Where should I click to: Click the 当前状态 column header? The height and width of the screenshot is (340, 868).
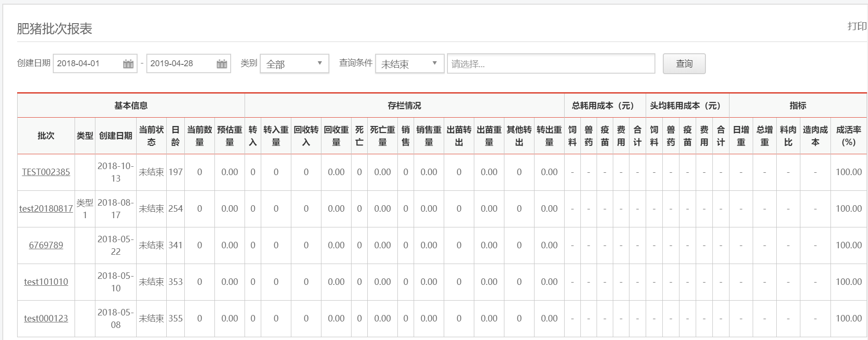(x=151, y=136)
